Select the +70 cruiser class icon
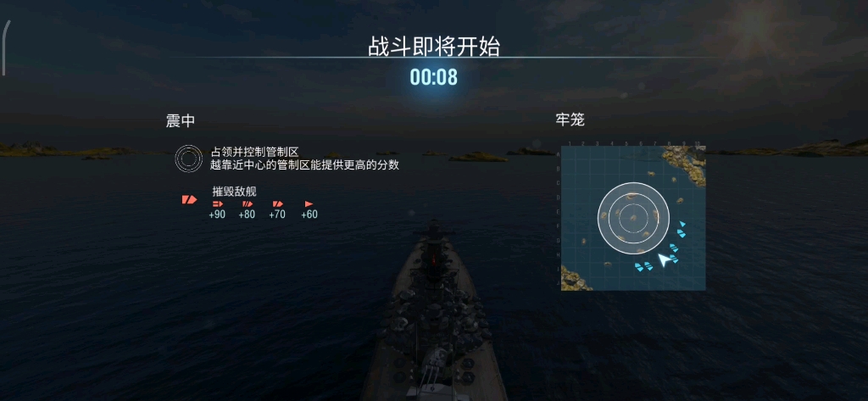 pos(277,203)
